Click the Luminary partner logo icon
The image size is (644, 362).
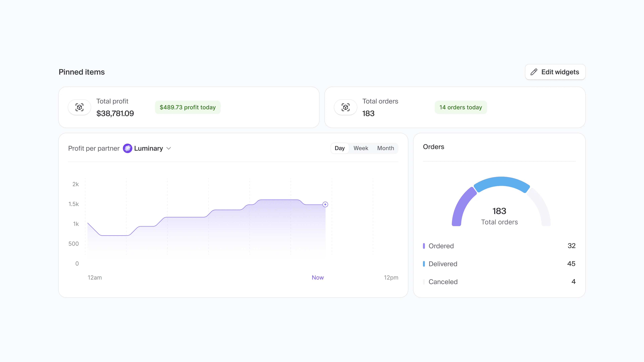[x=127, y=148]
